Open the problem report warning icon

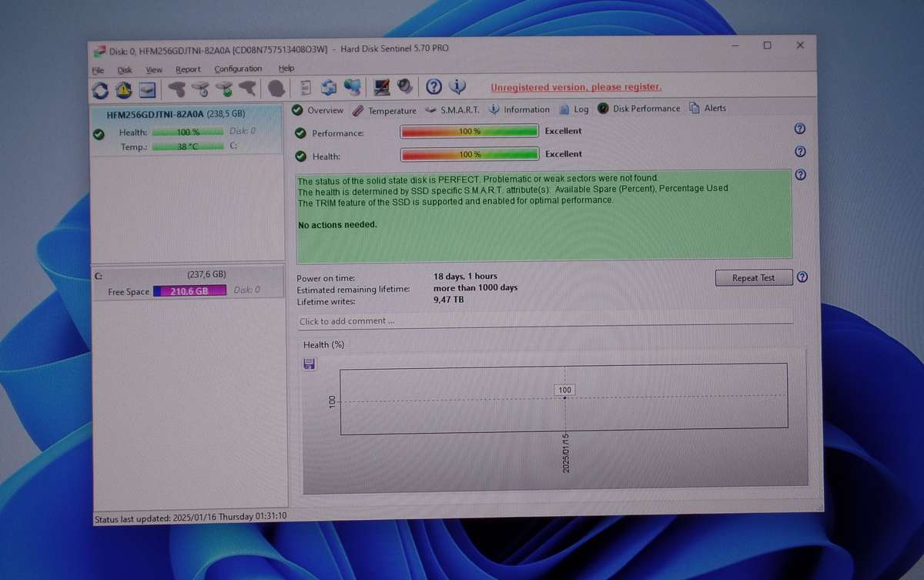[x=124, y=87]
